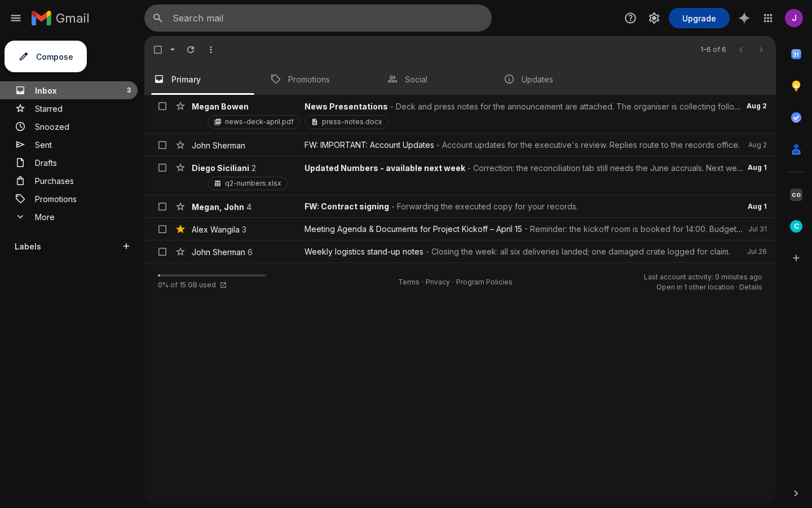Star the Weekly logistics stand-up email
Screen dimensions: 812x508
pyautogui.click(x=180, y=252)
